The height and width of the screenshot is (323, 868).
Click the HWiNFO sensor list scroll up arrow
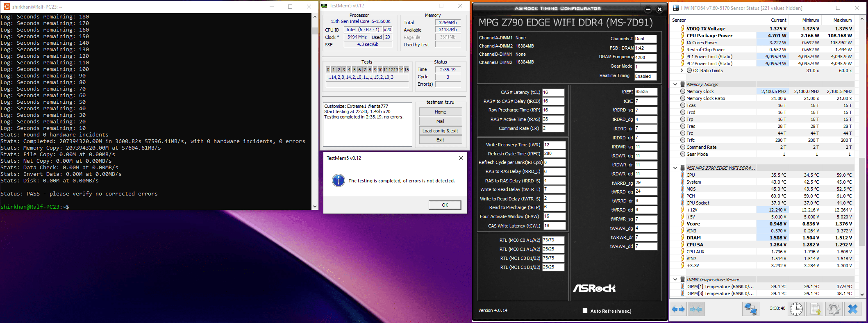click(x=862, y=19)
